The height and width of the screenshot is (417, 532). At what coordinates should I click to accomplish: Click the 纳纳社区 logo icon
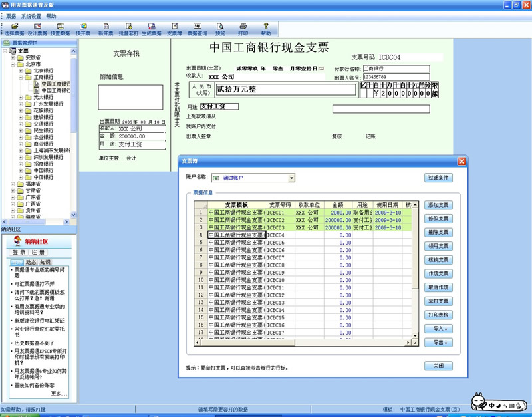click(x=17, y=241)
